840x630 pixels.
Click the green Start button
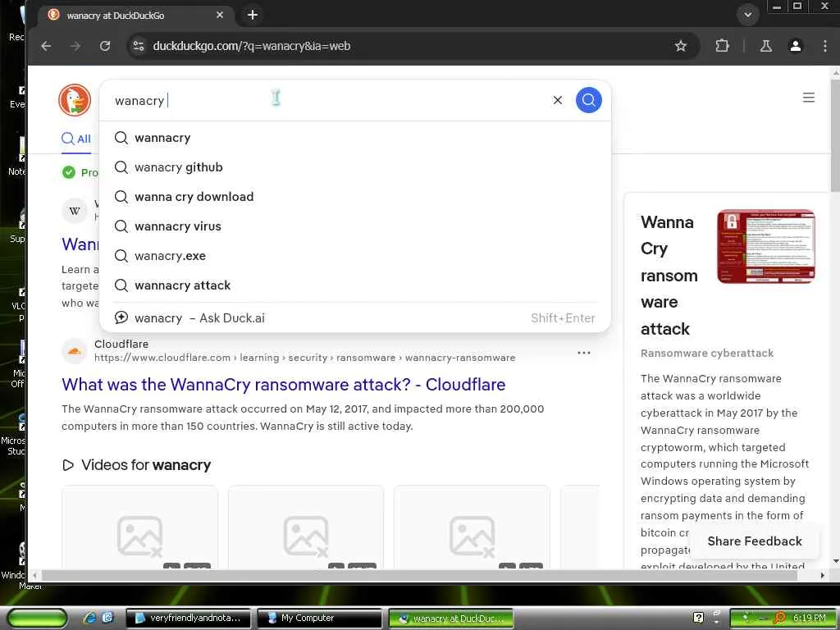point(36,619)
